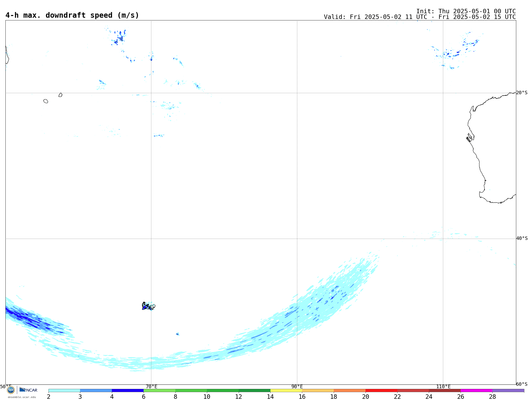Select the dark blue 4–6 m/s swatch

coord(128,391)
